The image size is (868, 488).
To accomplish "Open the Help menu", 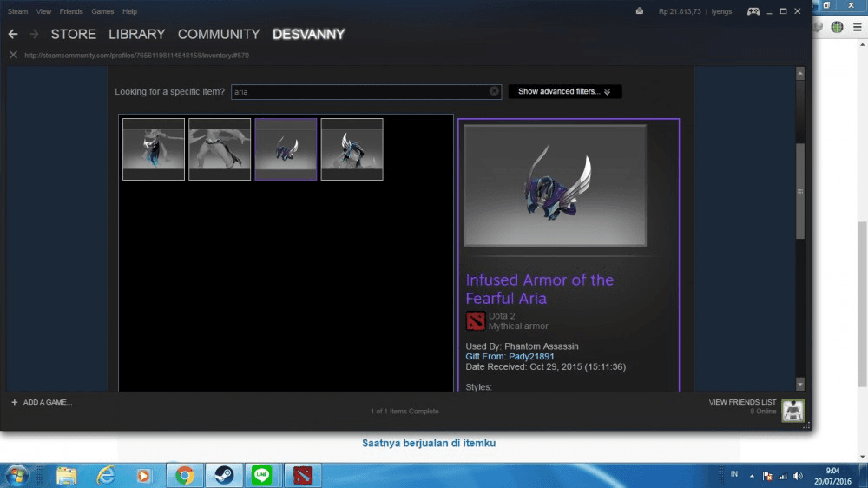I will click(129, 11).
